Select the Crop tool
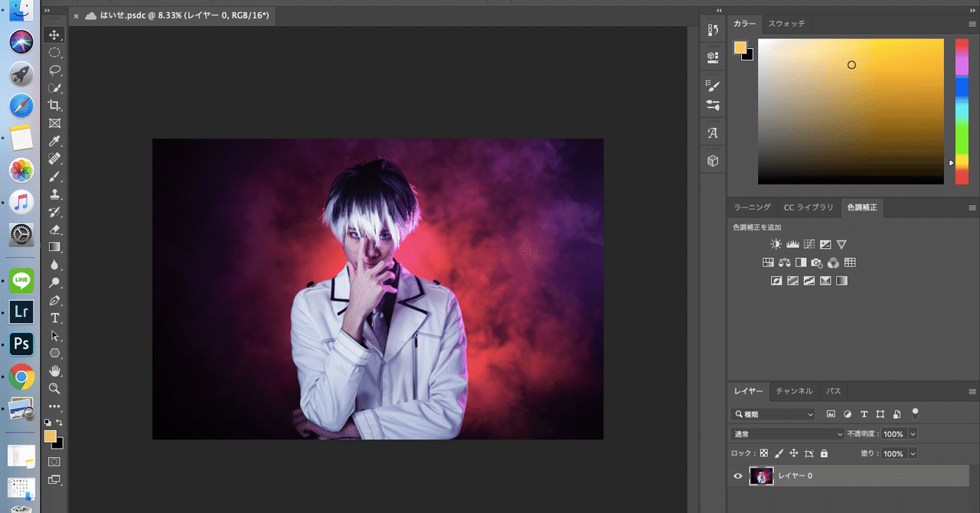The height and width of the screenshot is (513, 980). tap(54, 106)
